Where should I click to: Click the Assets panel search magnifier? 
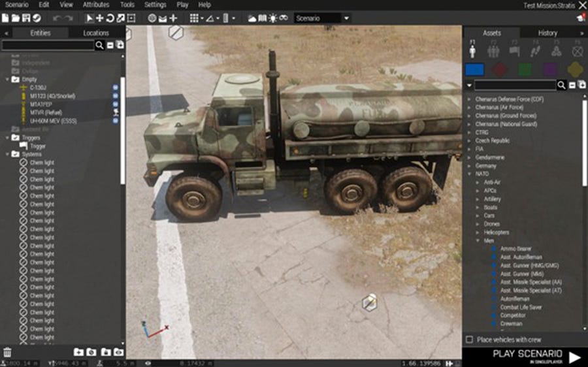coord(561,86)
